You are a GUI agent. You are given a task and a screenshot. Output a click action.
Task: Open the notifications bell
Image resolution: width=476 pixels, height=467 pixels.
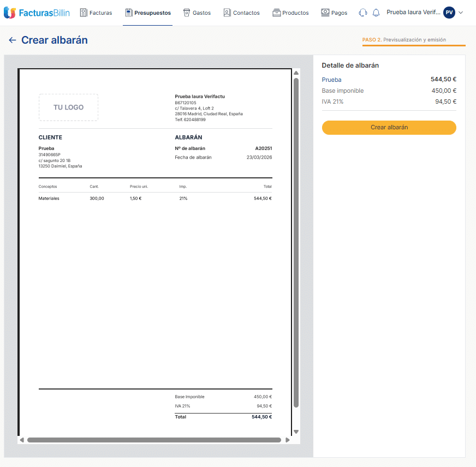376,13
